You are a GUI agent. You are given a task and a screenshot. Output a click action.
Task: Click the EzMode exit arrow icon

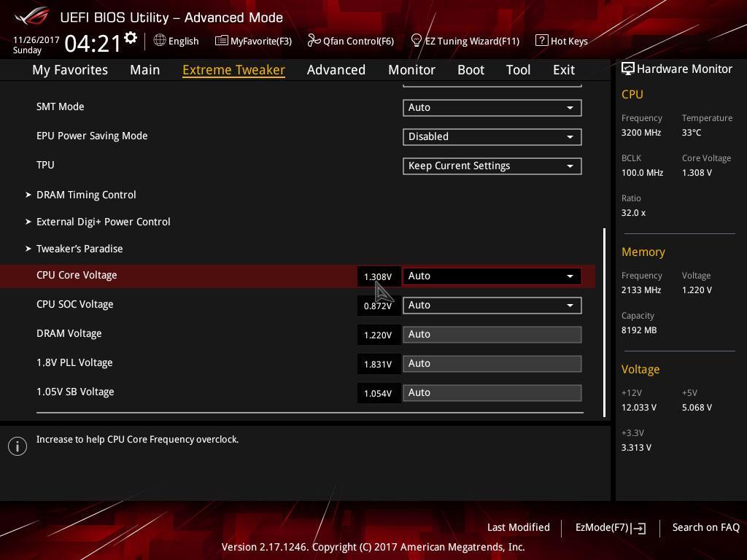pyautogui.click(x=639, y=528)
